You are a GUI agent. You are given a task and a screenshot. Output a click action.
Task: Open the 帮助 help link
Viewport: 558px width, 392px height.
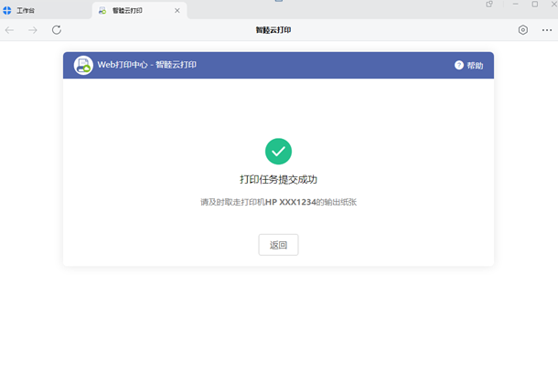tap(475, 66)
